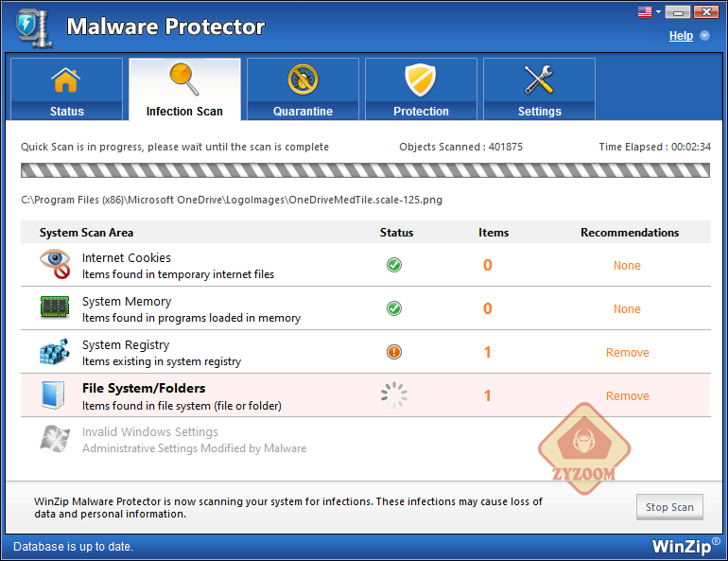This screenshot has width=728, height=561.
Task: Click the System Memory chip icon
Action: 55,307
